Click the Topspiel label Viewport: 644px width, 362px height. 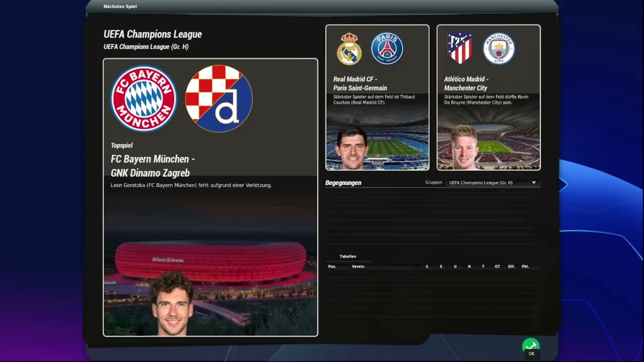pos(122,145)
